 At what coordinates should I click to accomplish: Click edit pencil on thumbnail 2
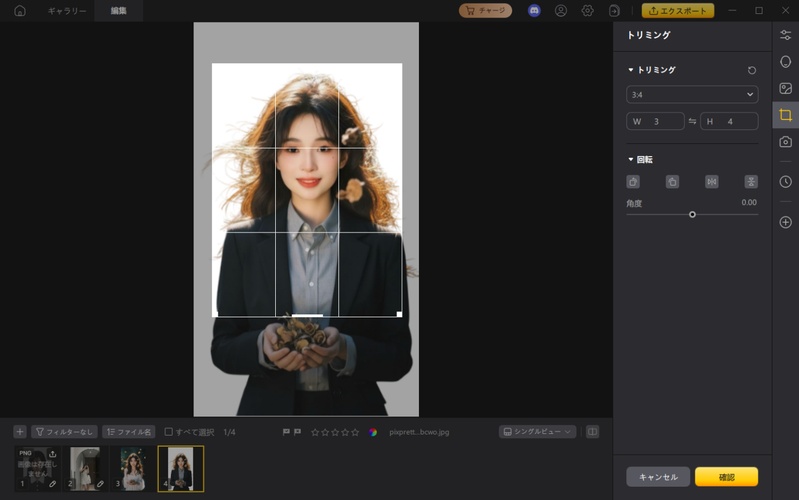pyautogui.click(x=100, y=484)
